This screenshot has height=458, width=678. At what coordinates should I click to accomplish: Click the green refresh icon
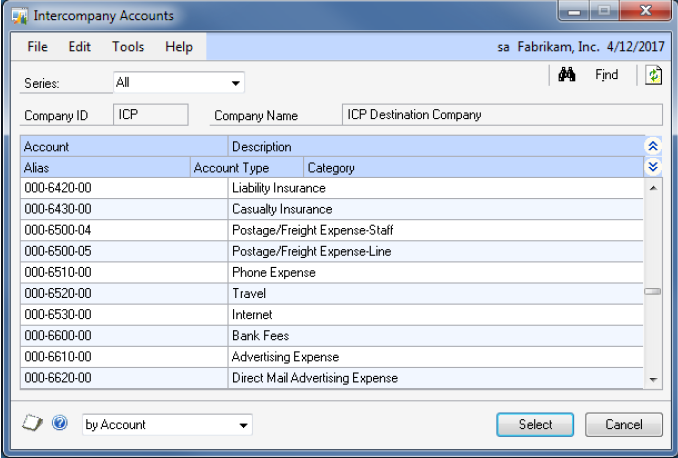pyautogui.click(x=654, y=76)
